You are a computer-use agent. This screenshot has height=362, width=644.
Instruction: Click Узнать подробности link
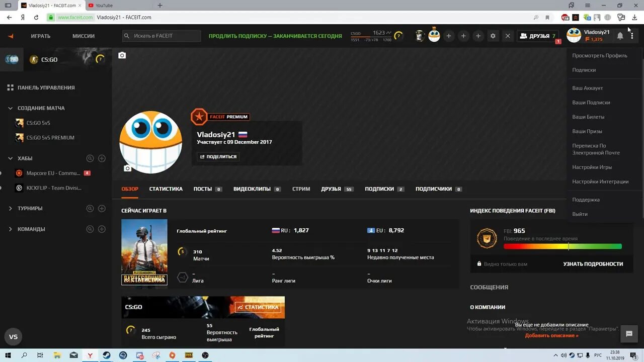pos(593,264)
